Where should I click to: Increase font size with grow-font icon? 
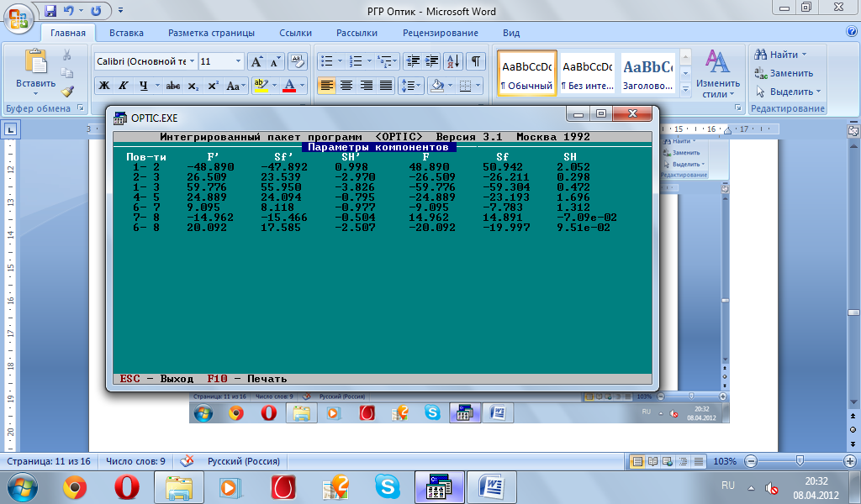click(256, 61)
